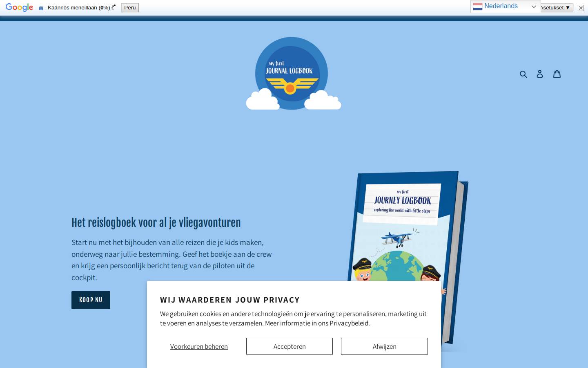Click the Peru cancel button
This screenshot has width=588, height=368.
pyautogui.click(x=130, y=8)
